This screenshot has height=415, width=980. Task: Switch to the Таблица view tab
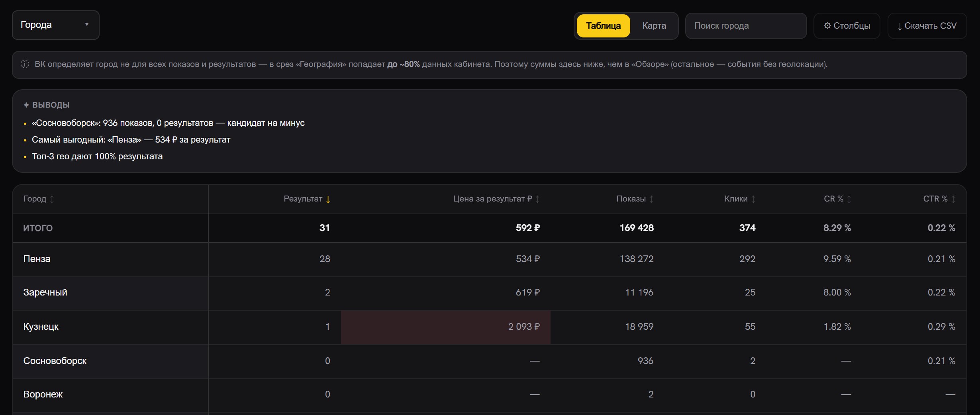[603, 26]
